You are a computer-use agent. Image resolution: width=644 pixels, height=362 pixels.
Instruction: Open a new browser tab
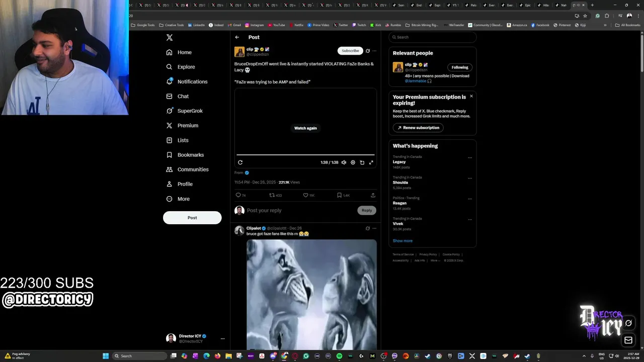click(x=592, y=5)
